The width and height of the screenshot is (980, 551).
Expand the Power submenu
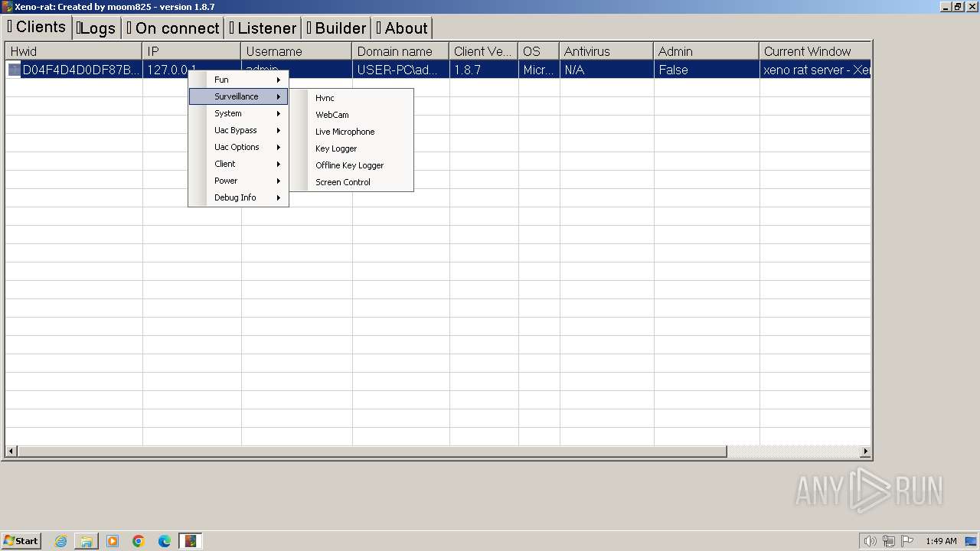point(238,181)
